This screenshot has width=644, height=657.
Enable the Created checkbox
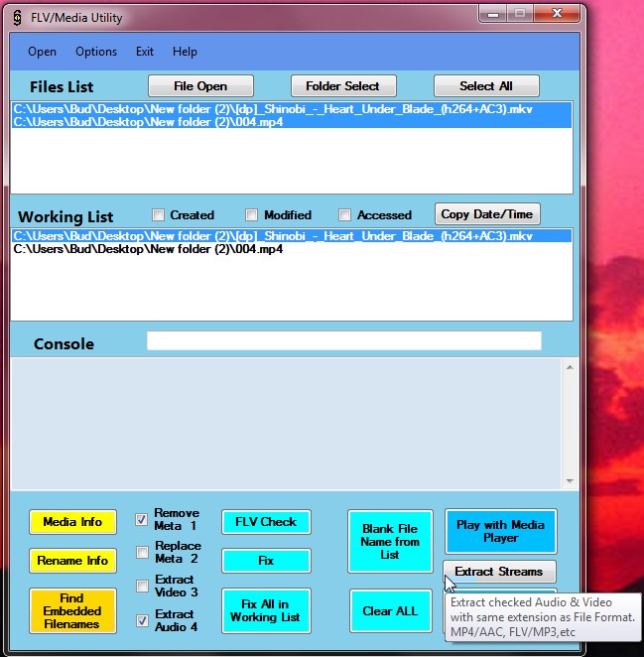[158, 215]
